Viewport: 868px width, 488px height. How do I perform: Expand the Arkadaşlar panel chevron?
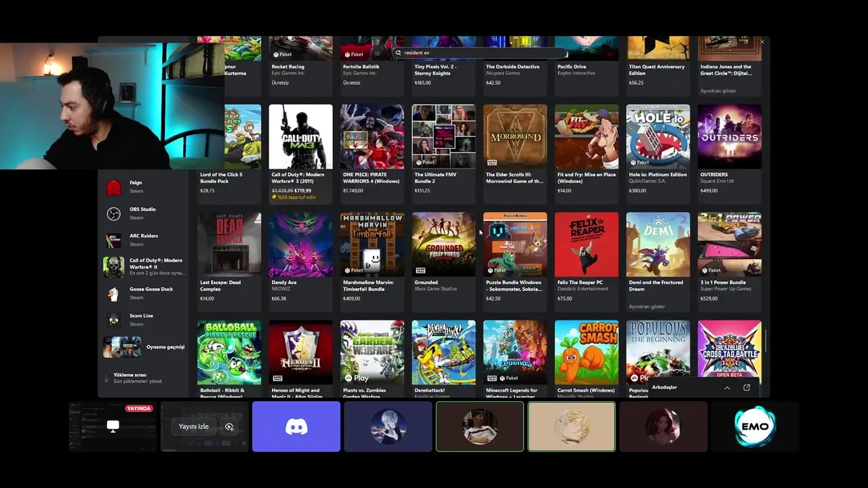pyautogui.click(x=727, y=388)
